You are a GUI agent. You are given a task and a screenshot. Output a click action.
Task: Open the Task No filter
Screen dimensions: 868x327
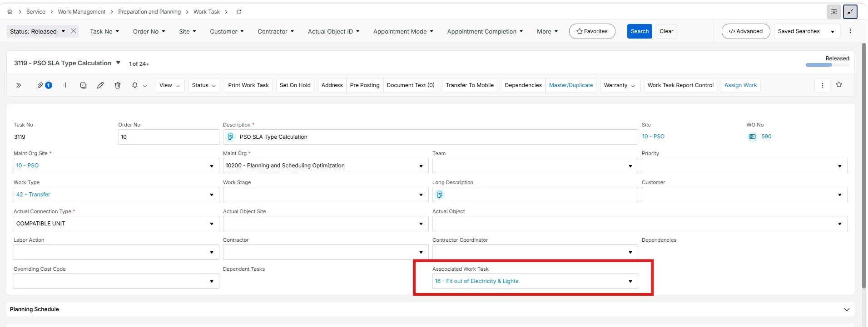(104, 31)
